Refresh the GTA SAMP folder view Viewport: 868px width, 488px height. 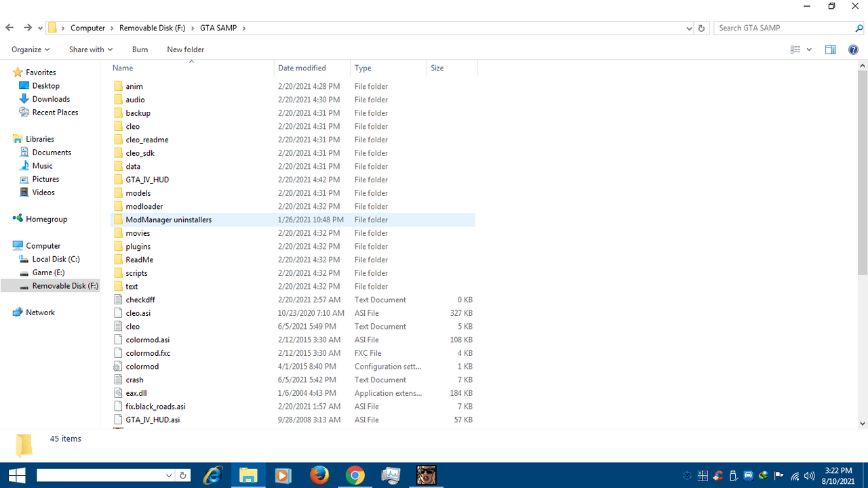(702, 28)
